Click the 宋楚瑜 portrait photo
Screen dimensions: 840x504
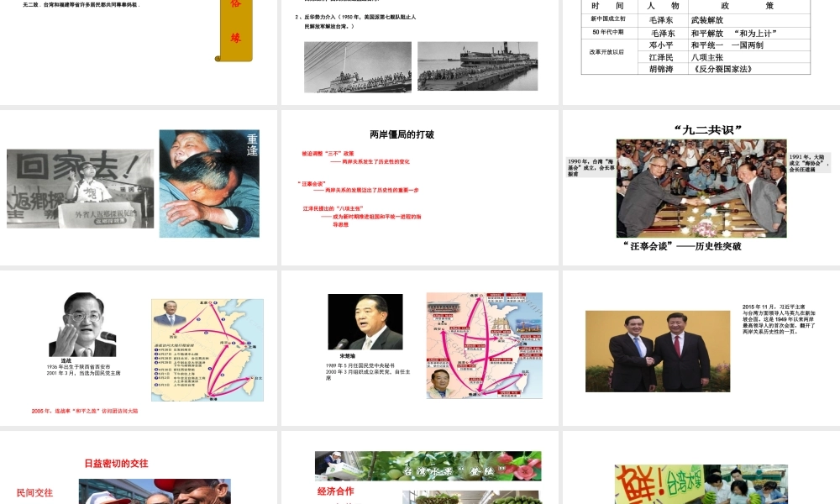tap(365, 322)
